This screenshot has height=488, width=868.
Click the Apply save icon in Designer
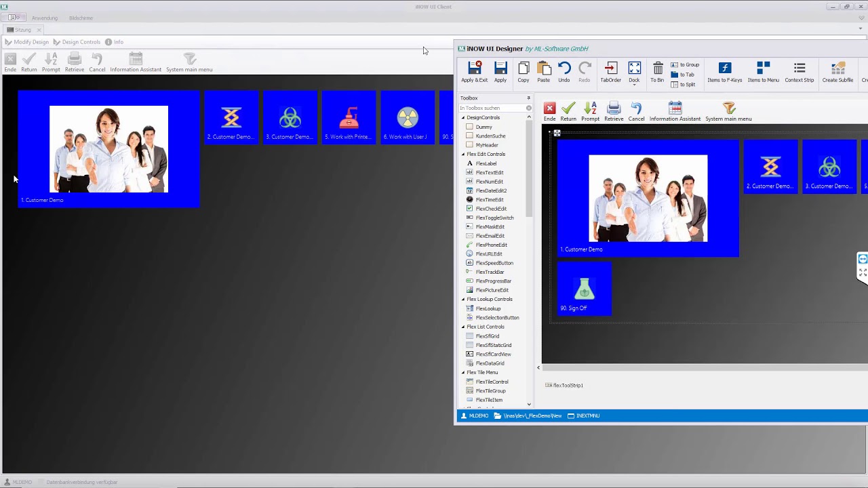[x=500, y=68]
